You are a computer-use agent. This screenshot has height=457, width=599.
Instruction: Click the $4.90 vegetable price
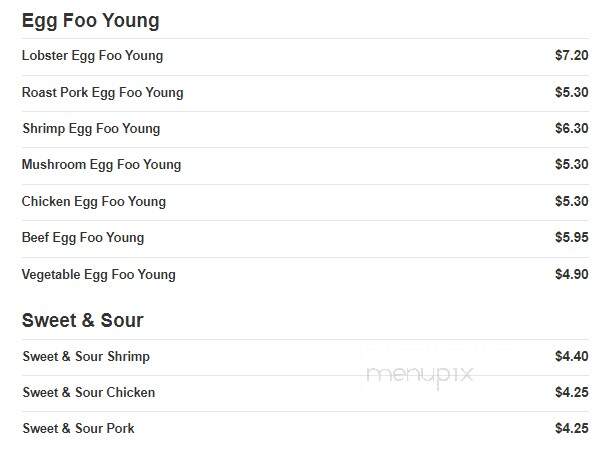(x=571, y=274)
